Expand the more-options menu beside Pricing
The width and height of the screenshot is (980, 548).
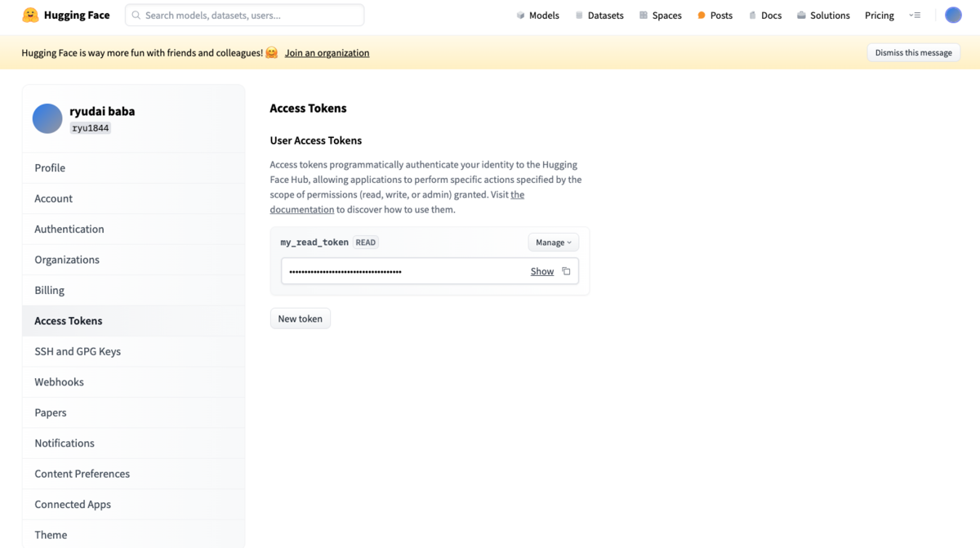[x=915, y=16]
